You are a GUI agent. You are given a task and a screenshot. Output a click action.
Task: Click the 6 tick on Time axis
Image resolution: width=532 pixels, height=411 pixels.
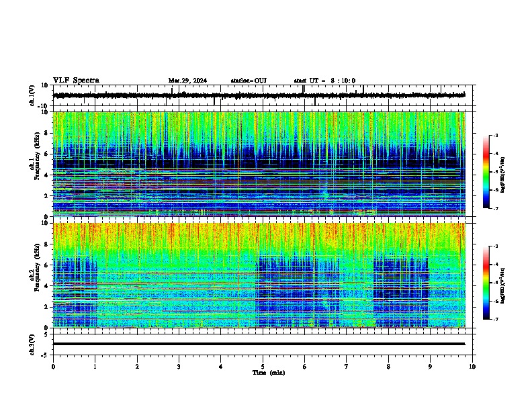[x=305, y=367]
